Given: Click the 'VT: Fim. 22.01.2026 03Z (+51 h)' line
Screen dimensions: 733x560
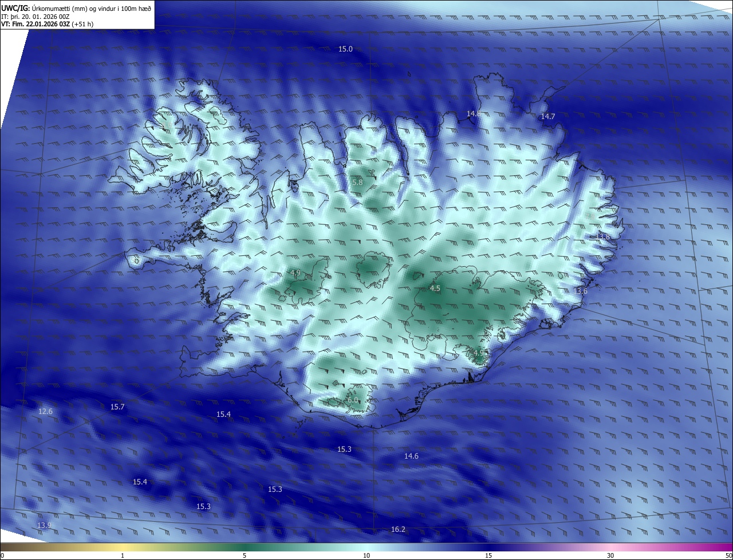Looking at the screenshot, I should click(47, 24).
